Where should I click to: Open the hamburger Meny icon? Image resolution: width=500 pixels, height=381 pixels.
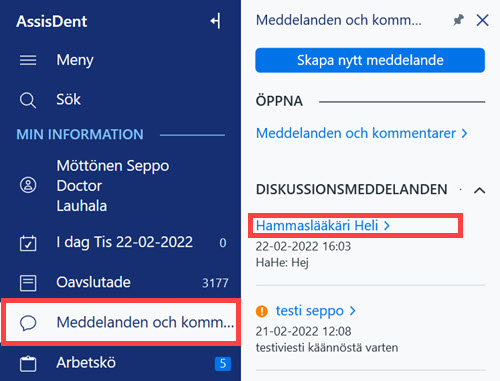[28, 60]
